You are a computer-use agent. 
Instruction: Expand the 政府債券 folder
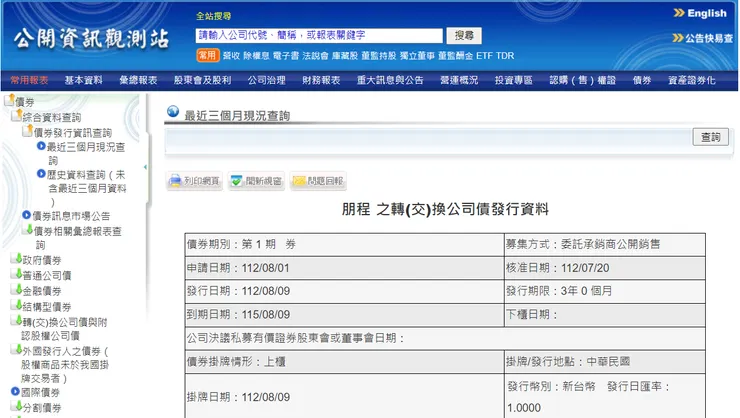(x=17, y=259)
